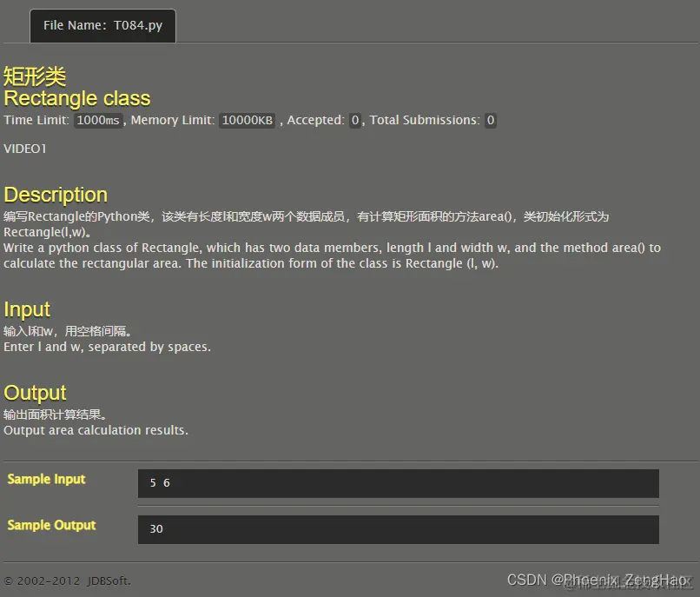Click the © 2002-2012 JDBSoft. footer text

(68, 581)
